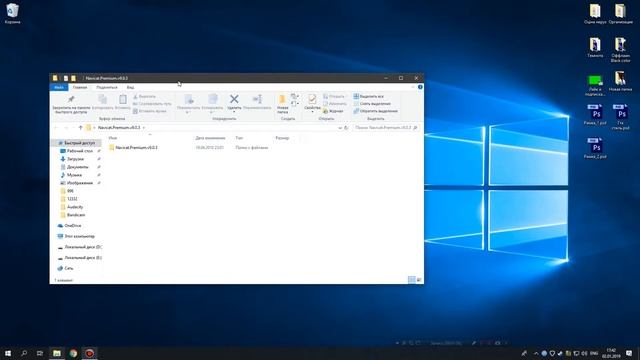Click Paste shortcut (Вставить ярлык) command

point(150,111)
